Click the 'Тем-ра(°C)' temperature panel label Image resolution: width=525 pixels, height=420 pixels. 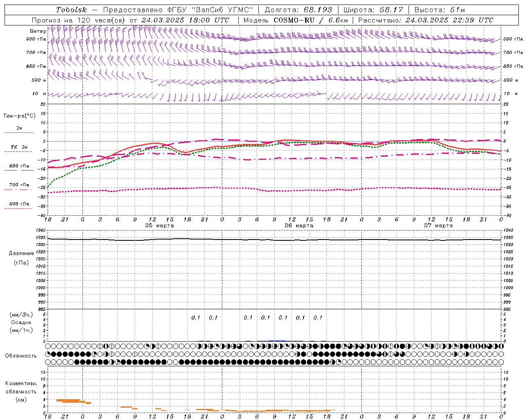pos(19,116)
